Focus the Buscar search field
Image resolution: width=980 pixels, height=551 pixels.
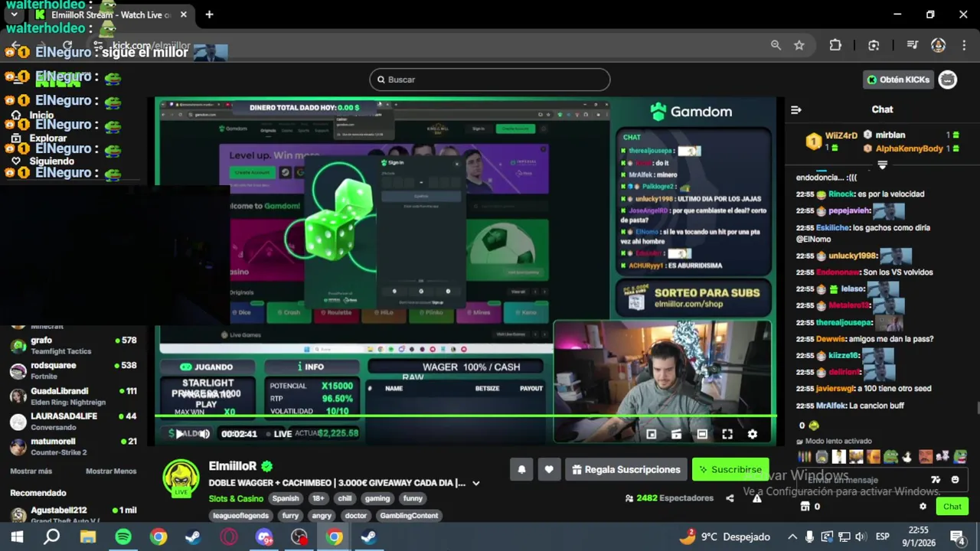tap(490, 80)
